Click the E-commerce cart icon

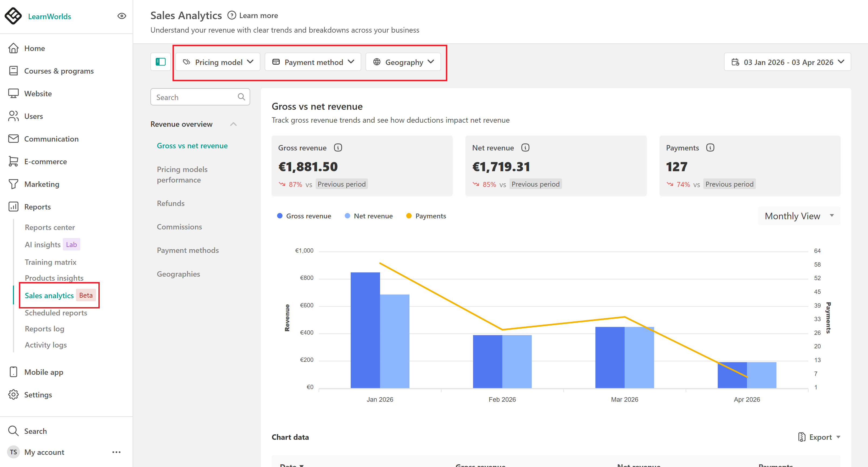(x=13, y=162)
